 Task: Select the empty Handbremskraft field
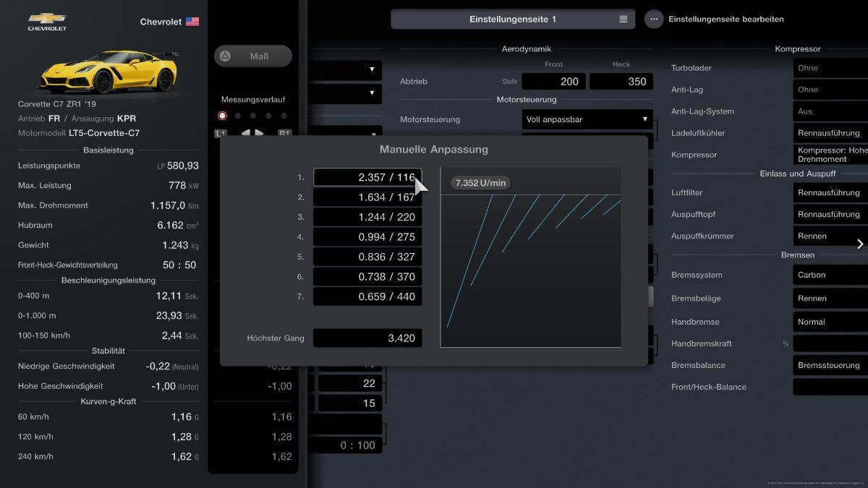coord(830,343)
